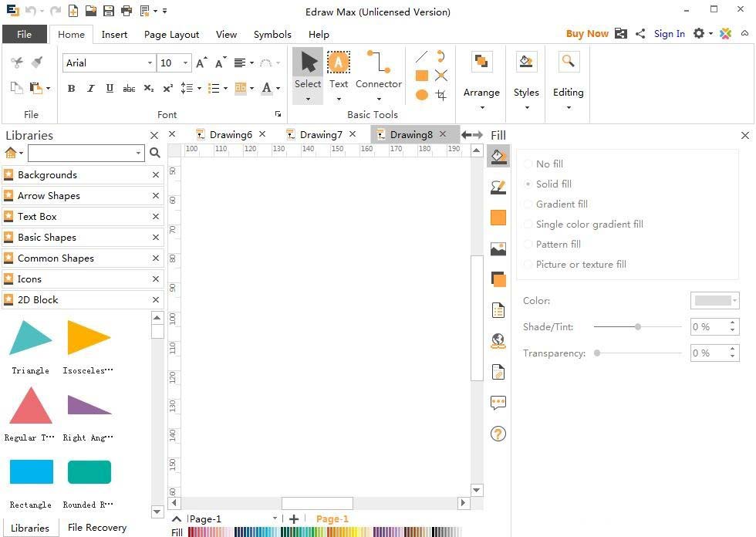Switch to the Drawing7 document tab
The image size is (756, 537).
tap(321, 134)
